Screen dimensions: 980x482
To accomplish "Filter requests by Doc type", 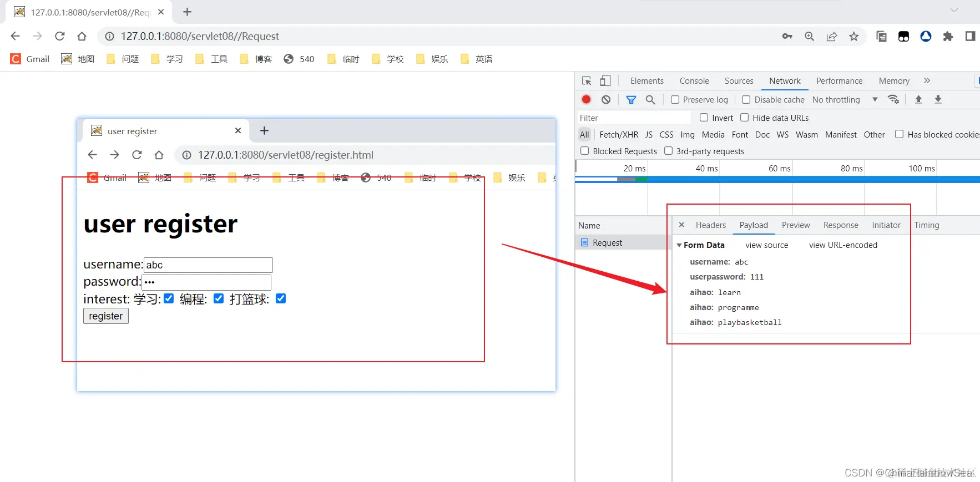I will [x=762, y=134].
